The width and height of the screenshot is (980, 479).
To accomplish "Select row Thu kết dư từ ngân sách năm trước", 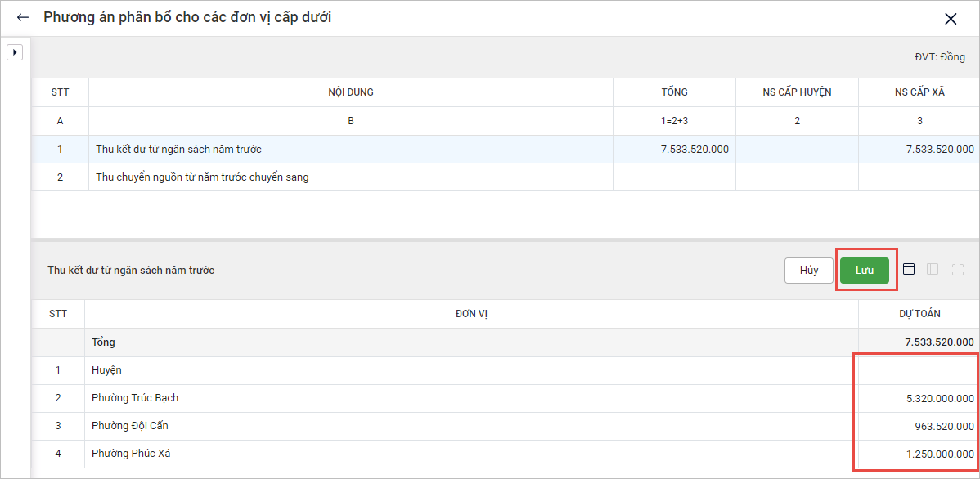I will tap(350, 150).
